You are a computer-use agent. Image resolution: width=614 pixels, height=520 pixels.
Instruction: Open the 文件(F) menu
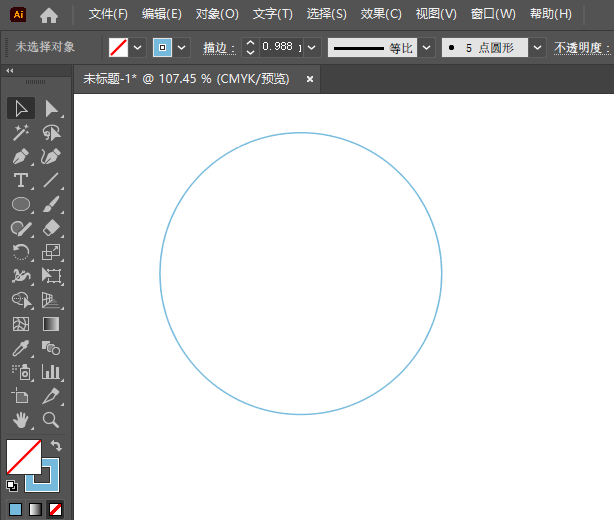click(108, 14)
